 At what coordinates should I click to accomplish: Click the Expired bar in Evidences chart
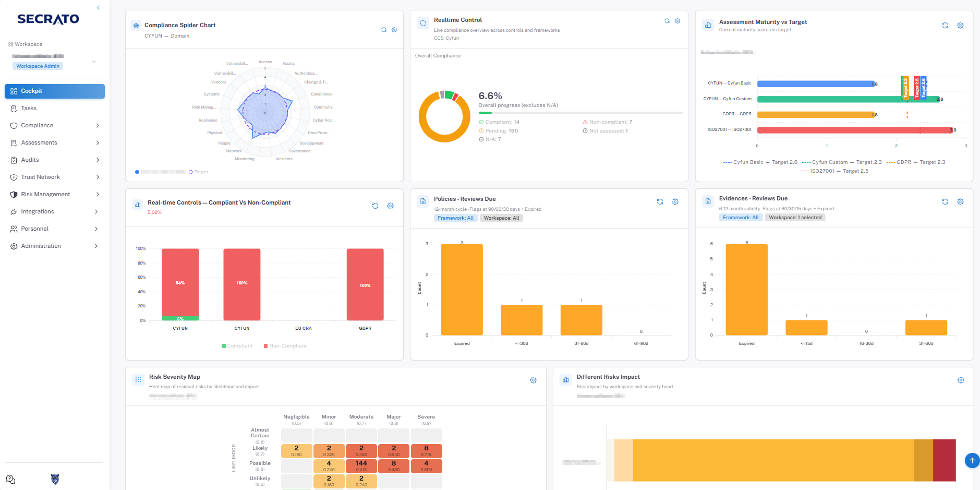pyautogui.click(x=746, y=290)
